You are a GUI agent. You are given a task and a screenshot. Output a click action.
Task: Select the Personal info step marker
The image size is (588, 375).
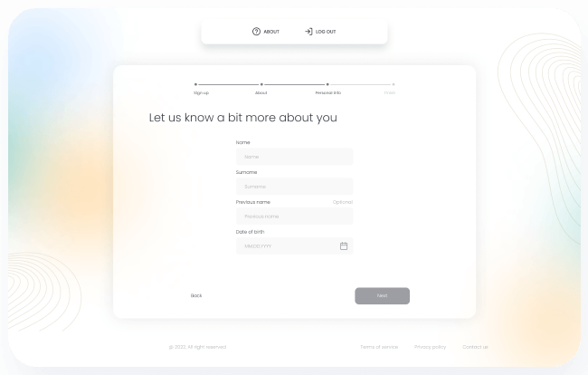(x=327, y=84)
